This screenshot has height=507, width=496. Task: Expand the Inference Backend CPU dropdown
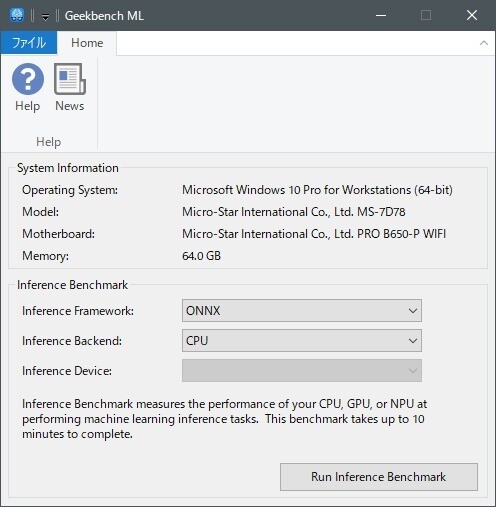(x=302, y=341)
